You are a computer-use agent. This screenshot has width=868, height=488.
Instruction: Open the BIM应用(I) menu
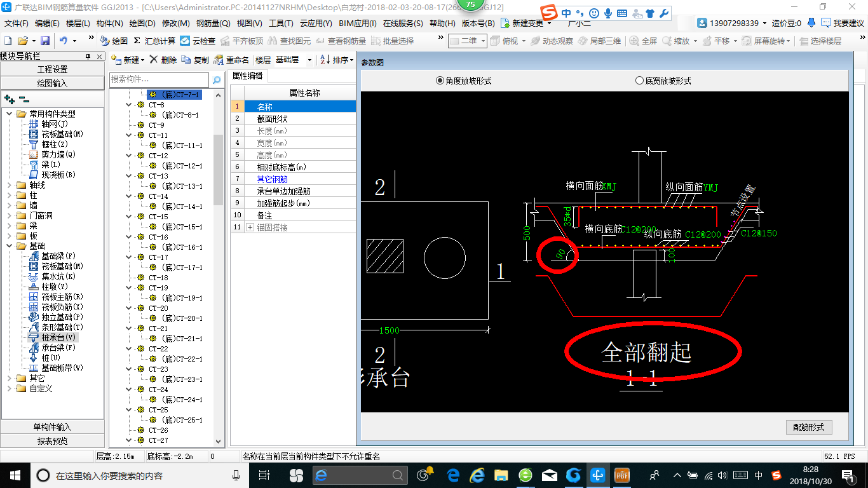tap(357, 23)
